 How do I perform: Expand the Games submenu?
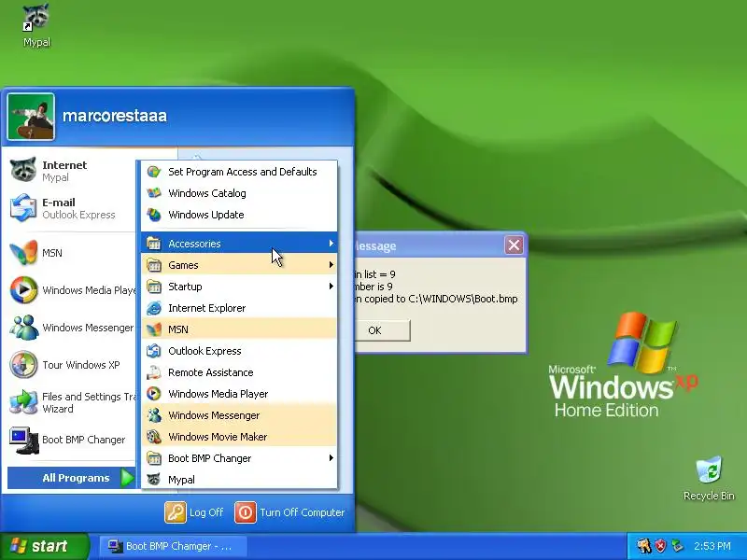239,265
